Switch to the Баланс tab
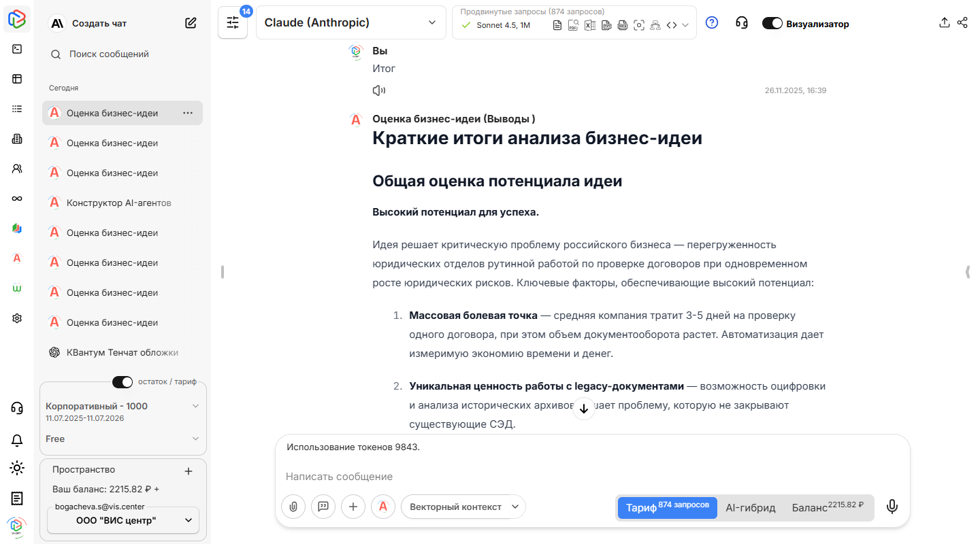 click(826, 508)
